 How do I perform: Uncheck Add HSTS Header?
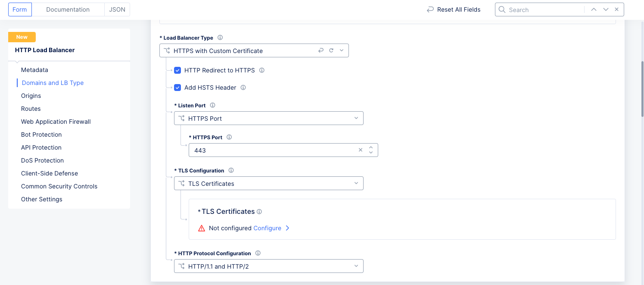tap(177, 88)
